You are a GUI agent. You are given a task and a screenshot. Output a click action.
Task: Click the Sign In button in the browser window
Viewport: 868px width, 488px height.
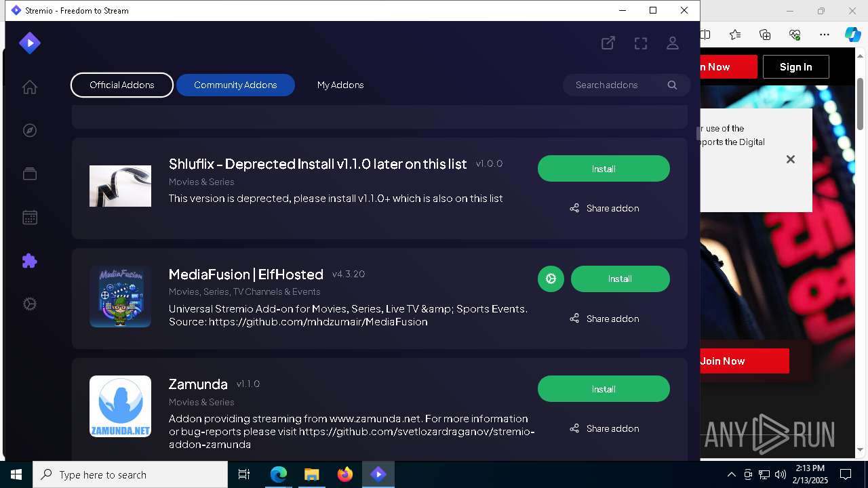(795, 67)
